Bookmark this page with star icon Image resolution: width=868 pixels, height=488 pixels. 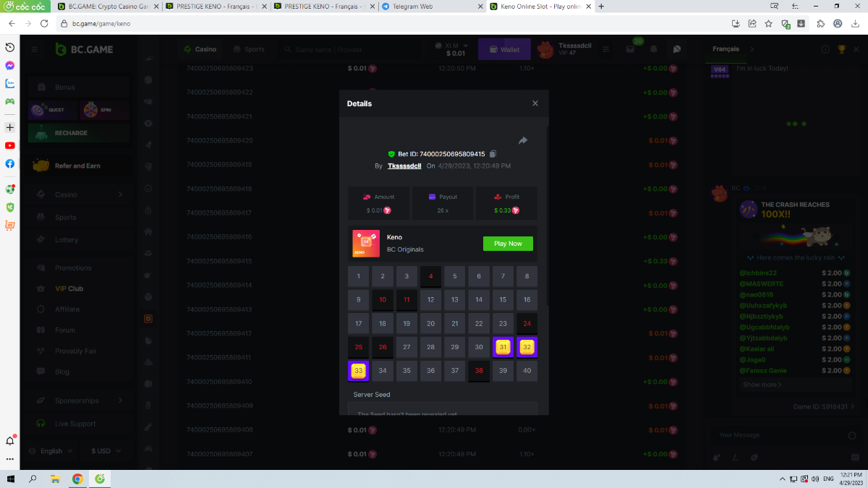(x=768, y=23)
